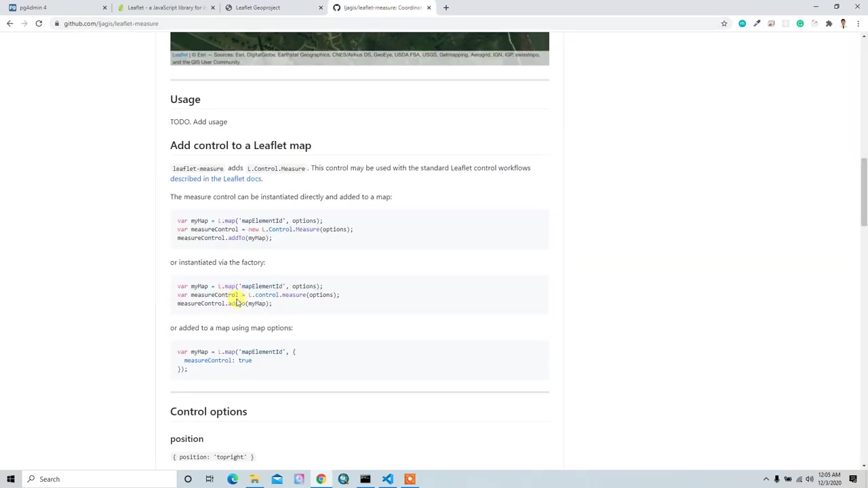Click the 'Control options' heading

tap(208, 411)
